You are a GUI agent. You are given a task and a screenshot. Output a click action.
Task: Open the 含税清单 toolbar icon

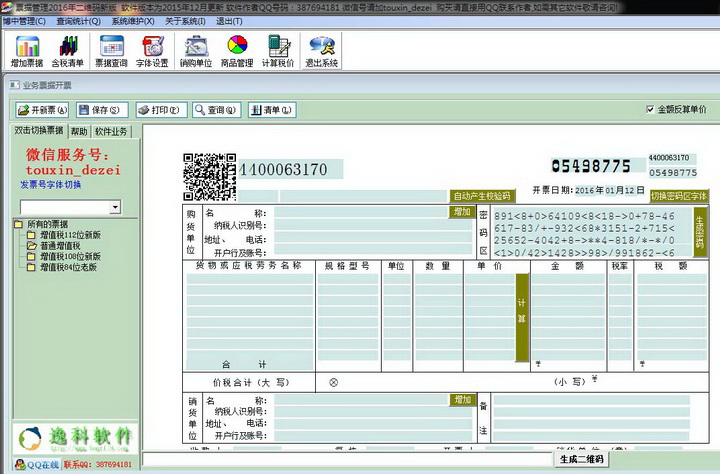coord(68,51)
